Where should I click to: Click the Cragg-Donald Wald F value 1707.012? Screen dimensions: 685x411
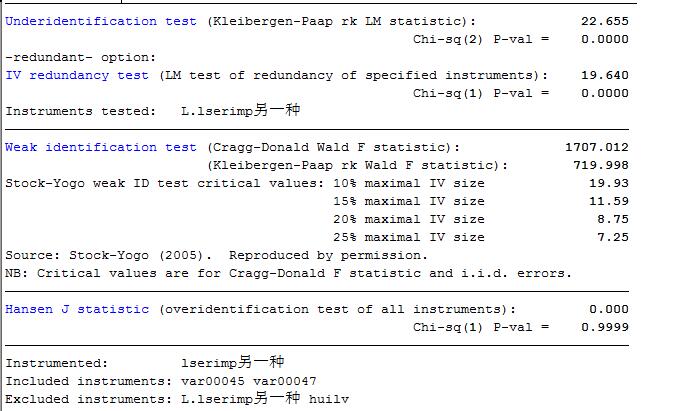pyautogui.click(x=597, y=147)
